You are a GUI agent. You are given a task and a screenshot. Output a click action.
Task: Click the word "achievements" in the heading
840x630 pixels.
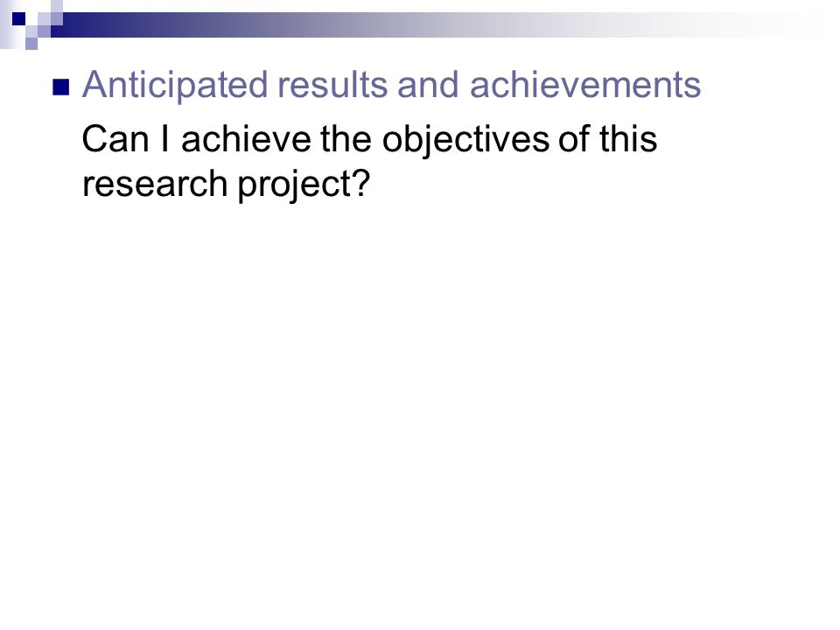[585, 85]
